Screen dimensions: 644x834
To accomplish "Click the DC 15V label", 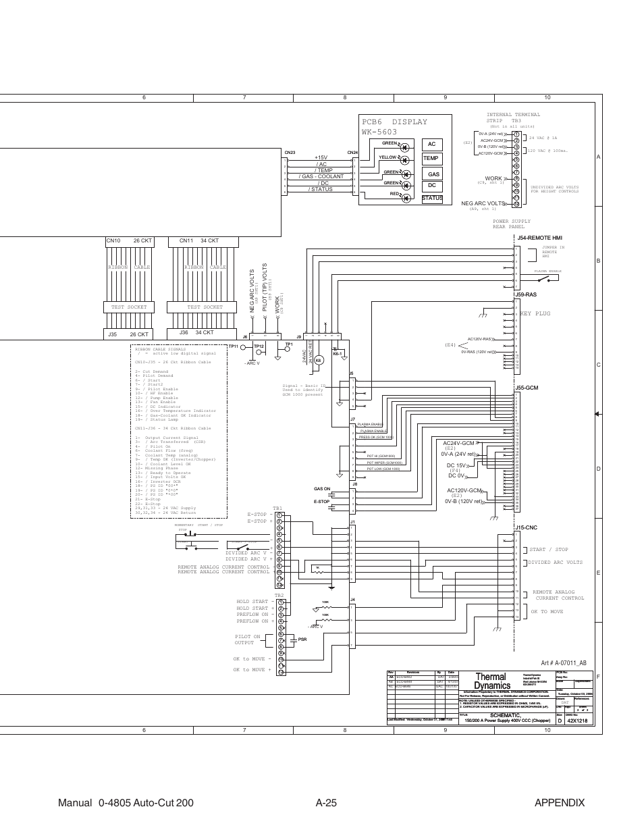I will (456, 465).
